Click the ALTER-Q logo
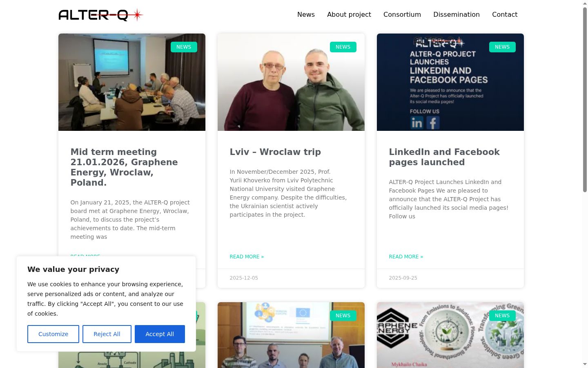 101,15
